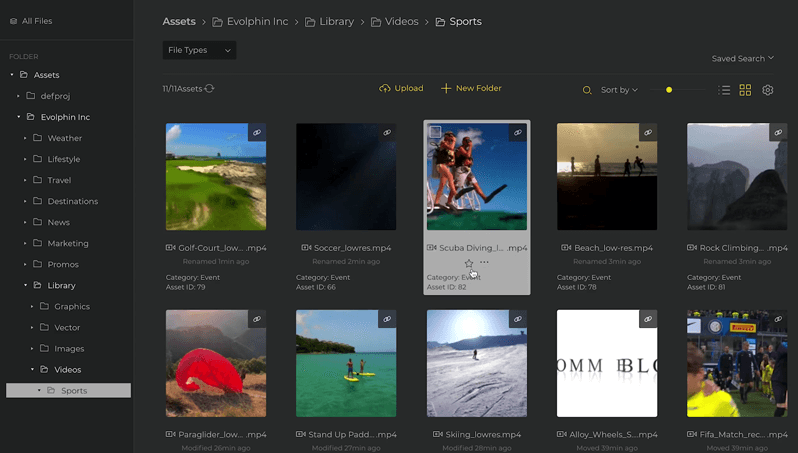
Task: Go to Assets in breadcrumb
Action: click(179, 21)
